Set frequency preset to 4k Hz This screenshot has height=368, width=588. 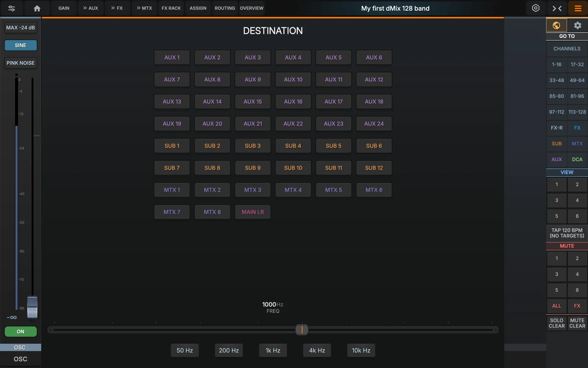[317, 350]
